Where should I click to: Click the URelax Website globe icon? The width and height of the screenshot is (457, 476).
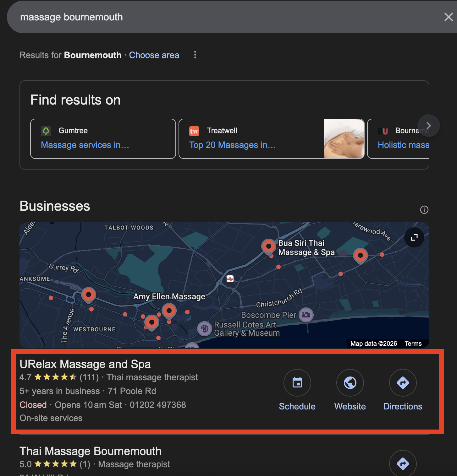(350, 383)
